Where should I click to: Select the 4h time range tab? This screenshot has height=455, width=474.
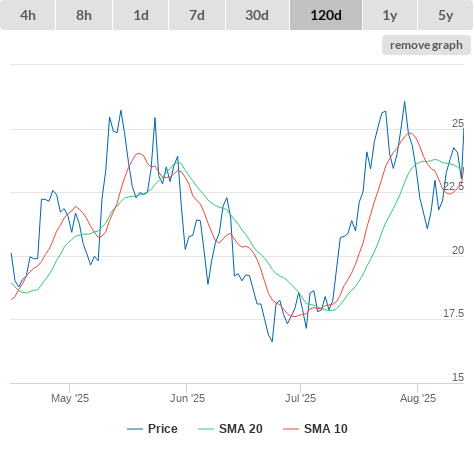tap(27, 15)
